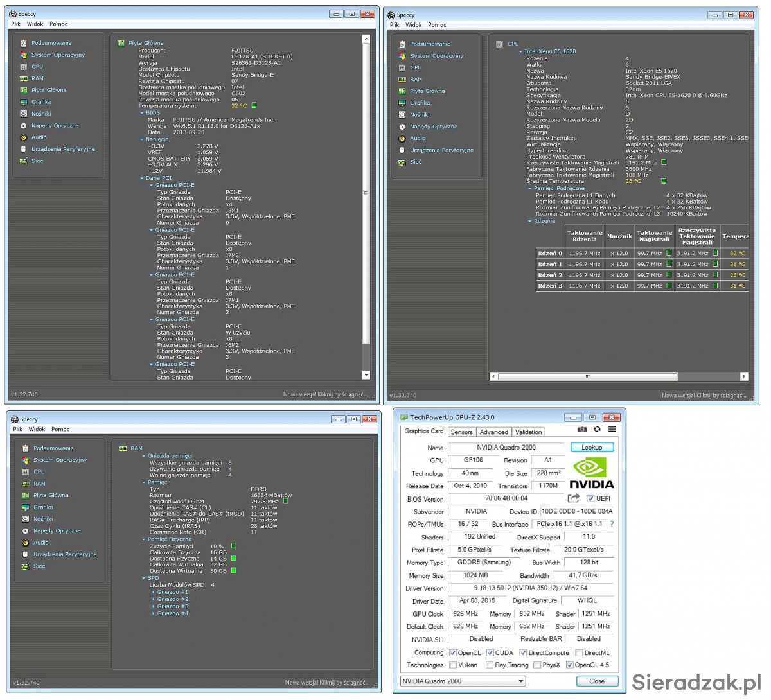
Task: Switch to the Sensors tab in GPU-Z
Action: point(461,432)
